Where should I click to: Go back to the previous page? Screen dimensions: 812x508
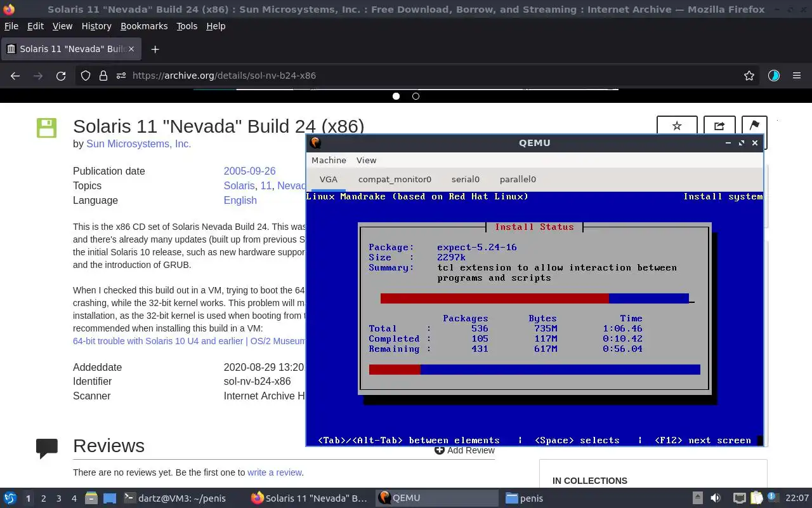point(15,76)
